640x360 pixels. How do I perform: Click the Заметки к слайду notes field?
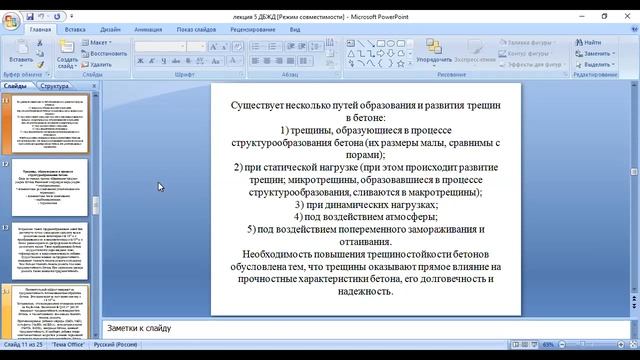click(x=366, y=329)
